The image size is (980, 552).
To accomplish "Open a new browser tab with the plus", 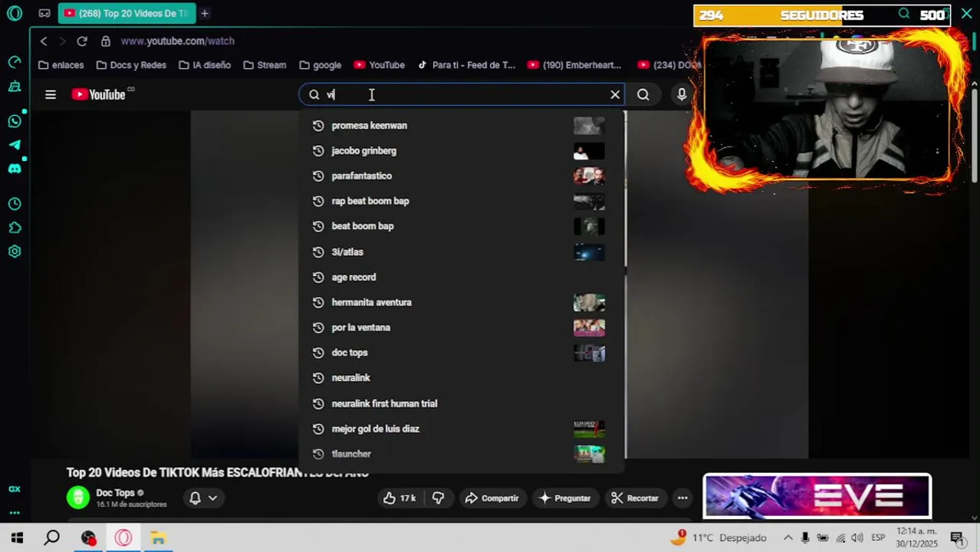I will [x=205, y=13].
